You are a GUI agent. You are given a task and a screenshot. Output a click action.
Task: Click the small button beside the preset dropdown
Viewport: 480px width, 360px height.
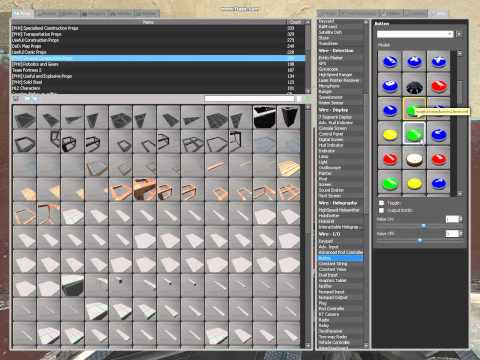pyautogui.click(x=460, y=34)
